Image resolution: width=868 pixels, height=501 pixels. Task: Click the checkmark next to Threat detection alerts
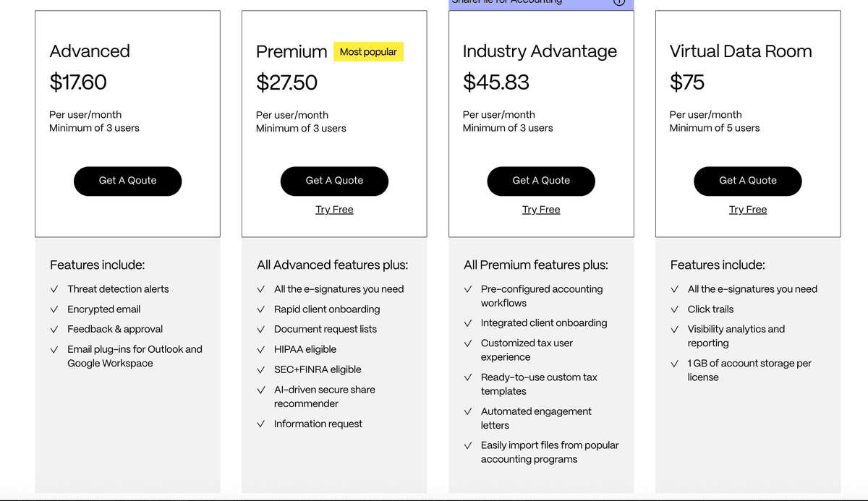click(x=54, y=289)
